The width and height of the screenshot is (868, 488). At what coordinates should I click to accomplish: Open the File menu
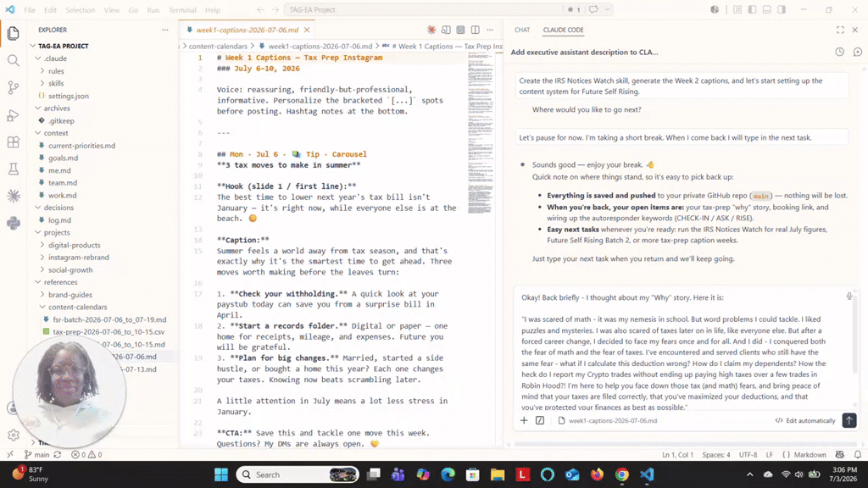[30, 10]
